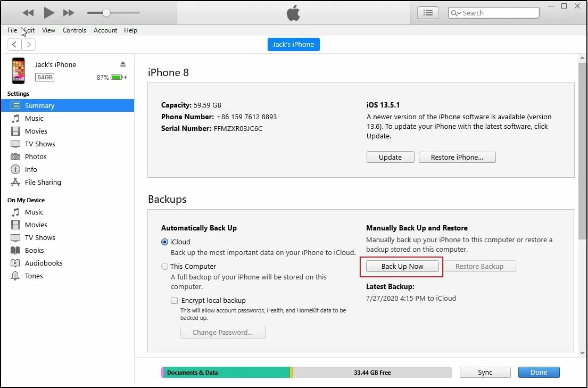
Task: Enable Encrypt local backup checkbox
Action: click(175, 301)
